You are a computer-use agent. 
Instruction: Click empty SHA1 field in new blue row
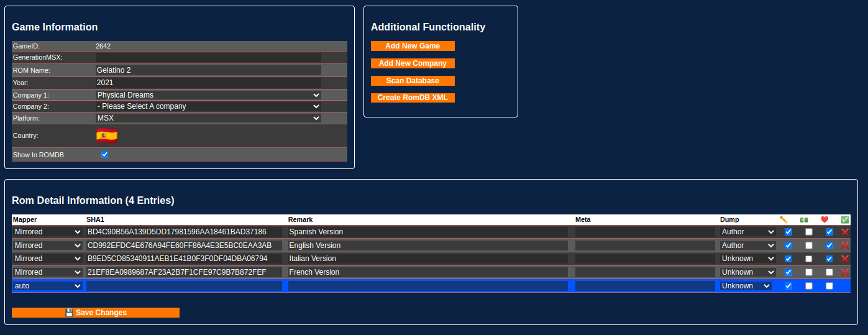coord(184,286)
